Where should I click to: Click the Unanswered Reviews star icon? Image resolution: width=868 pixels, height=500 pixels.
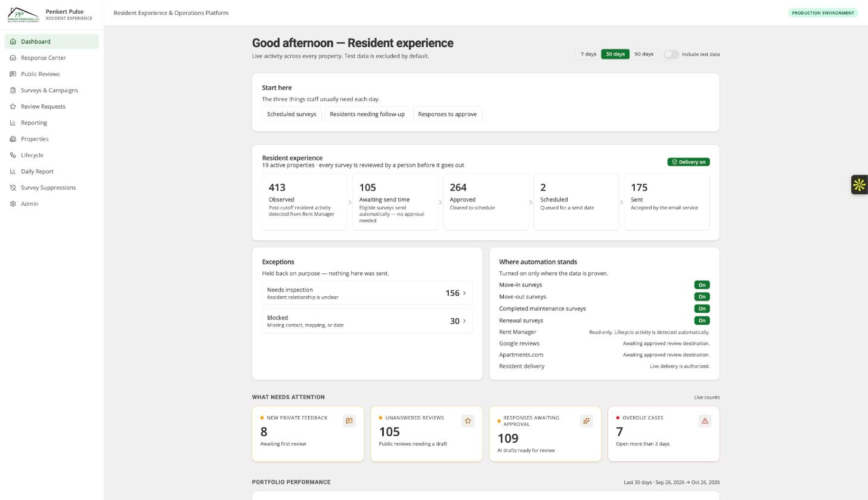pos(468,421)
